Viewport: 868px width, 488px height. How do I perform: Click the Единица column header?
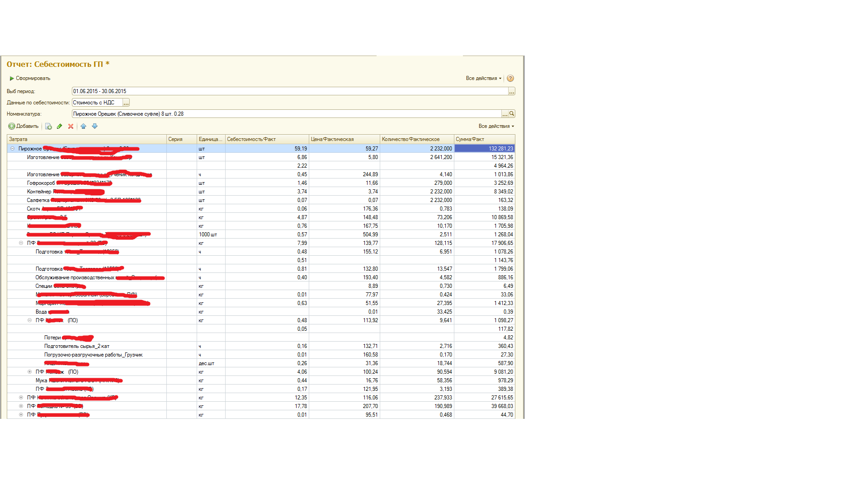click(211, 139)
